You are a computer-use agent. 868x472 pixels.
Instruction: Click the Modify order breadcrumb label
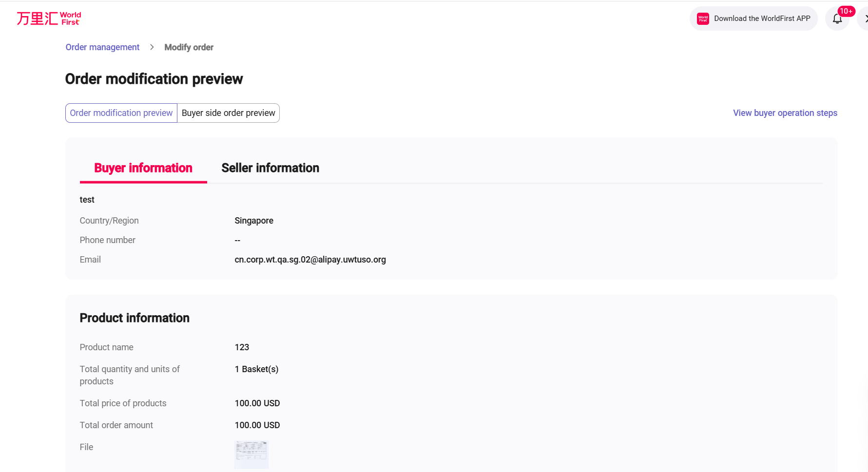pyautogui.click(x=189, y=47)
